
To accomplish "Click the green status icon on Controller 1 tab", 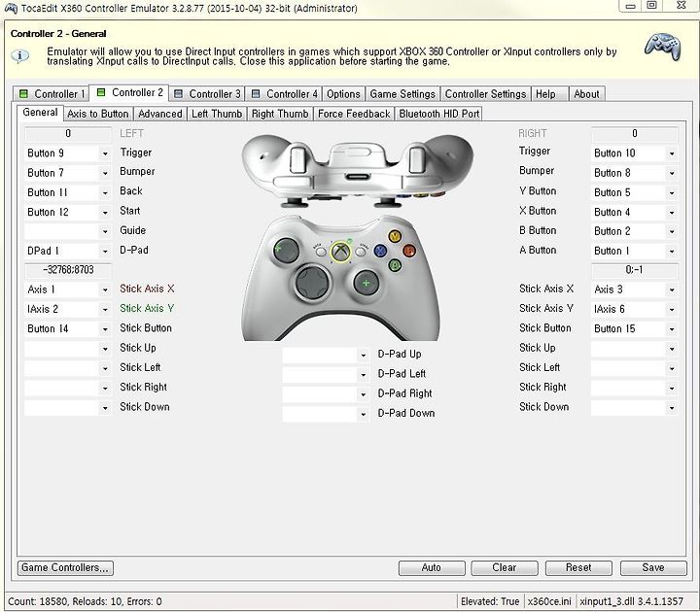I will tap(23, 93).
